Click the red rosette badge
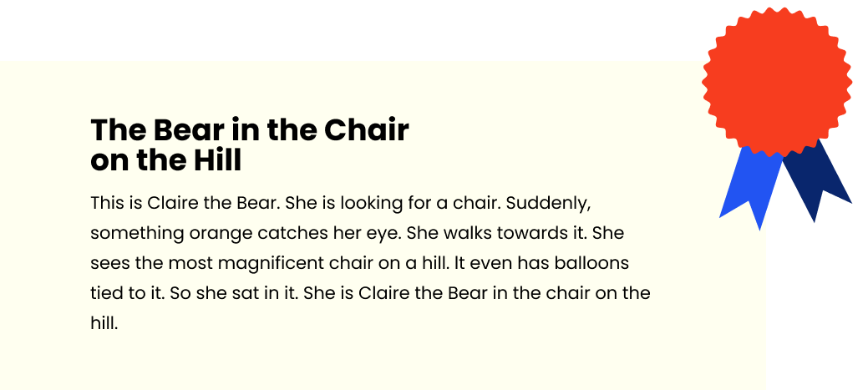 777,82
